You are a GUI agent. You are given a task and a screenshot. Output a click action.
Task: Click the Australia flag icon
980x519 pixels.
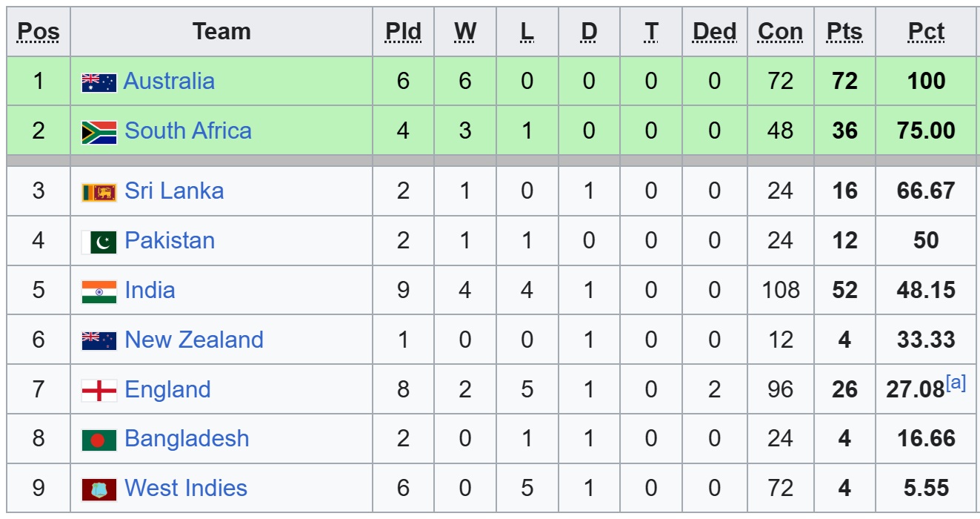click(x=99, y=82)
